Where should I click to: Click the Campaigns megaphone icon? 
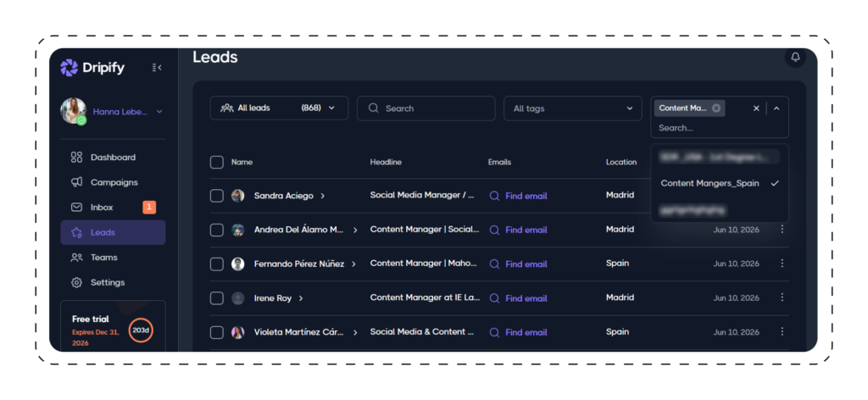[76, 182]
